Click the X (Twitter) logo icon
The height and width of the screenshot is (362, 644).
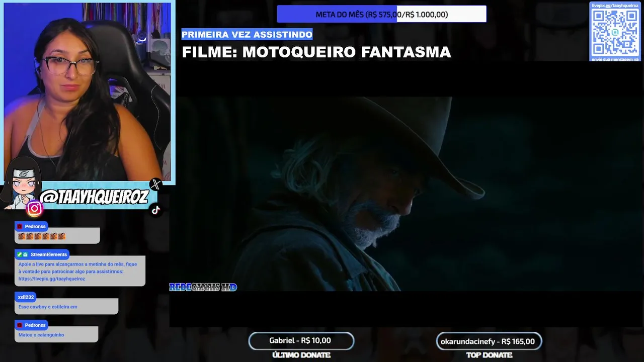(x=155, y=185)
